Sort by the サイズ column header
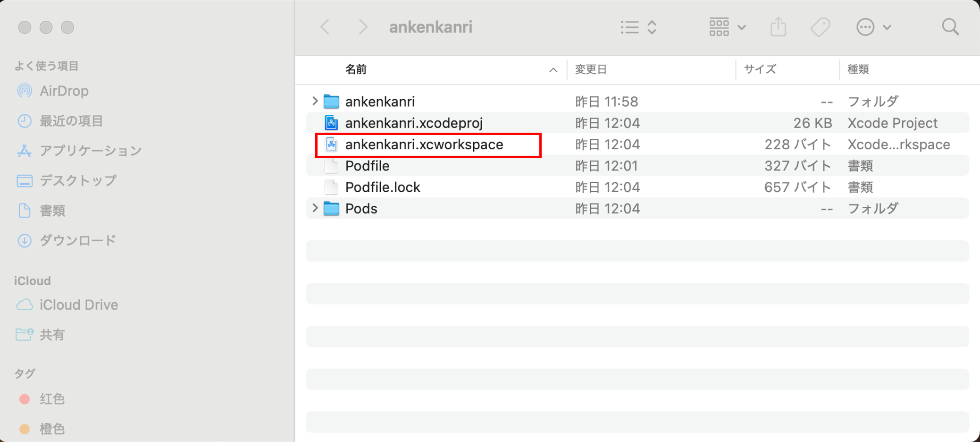 [x=760, y=69]
